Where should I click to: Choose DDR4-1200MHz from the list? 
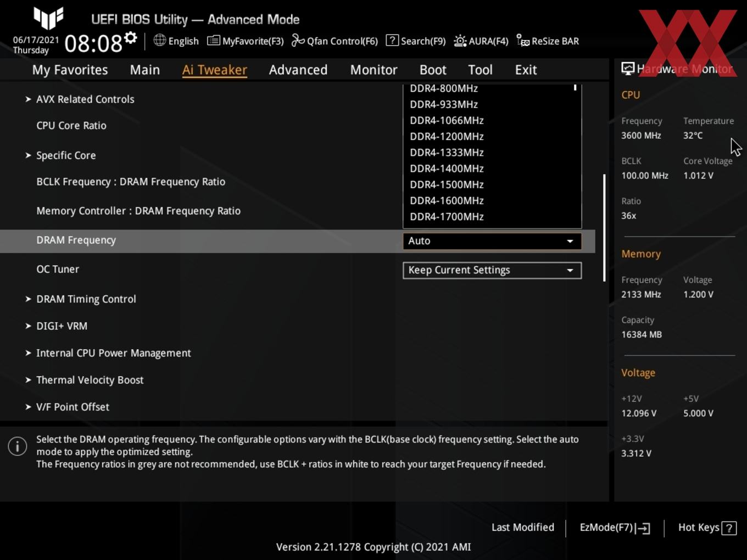coord(447,136)
